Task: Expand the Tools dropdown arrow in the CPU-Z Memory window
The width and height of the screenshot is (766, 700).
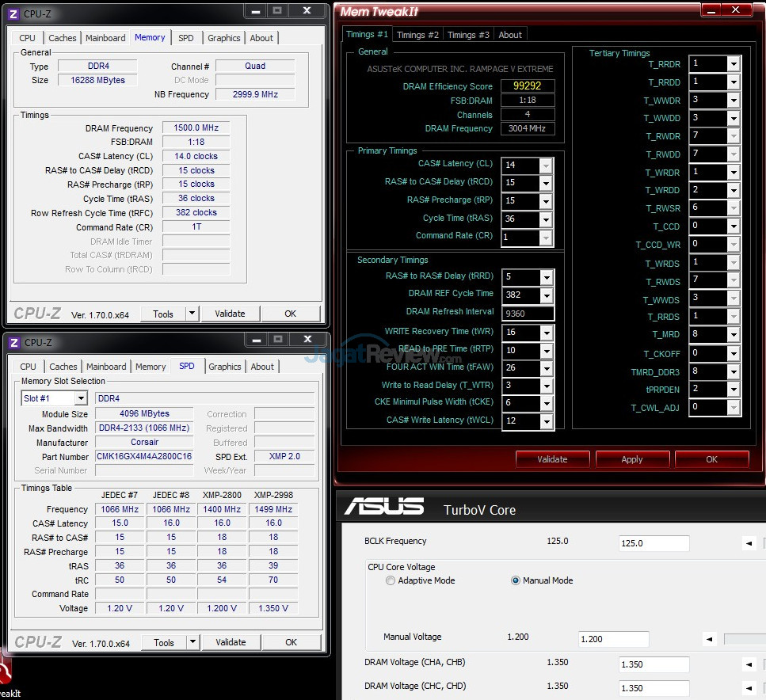Action: (192, 314)
